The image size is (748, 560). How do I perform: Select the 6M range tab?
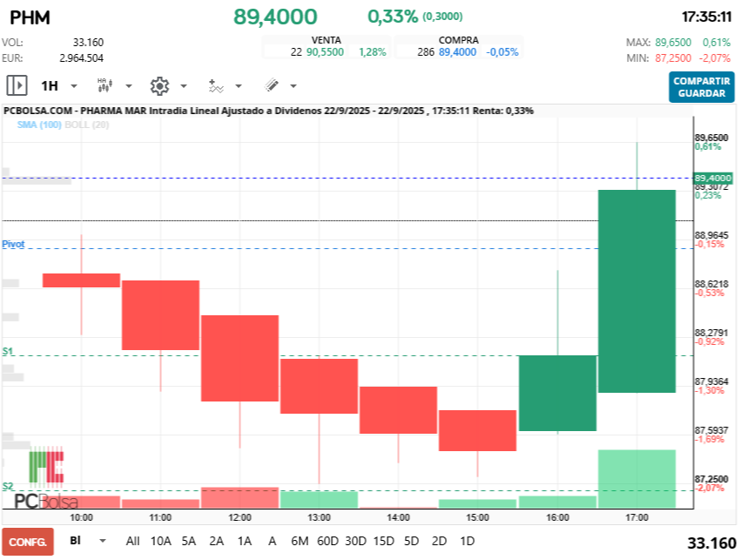[300, 541]
